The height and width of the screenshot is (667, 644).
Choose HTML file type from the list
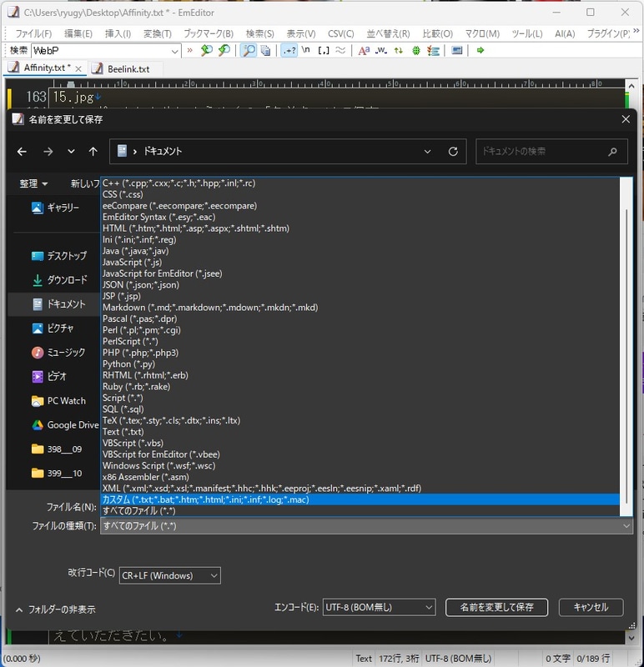[360, 228]
